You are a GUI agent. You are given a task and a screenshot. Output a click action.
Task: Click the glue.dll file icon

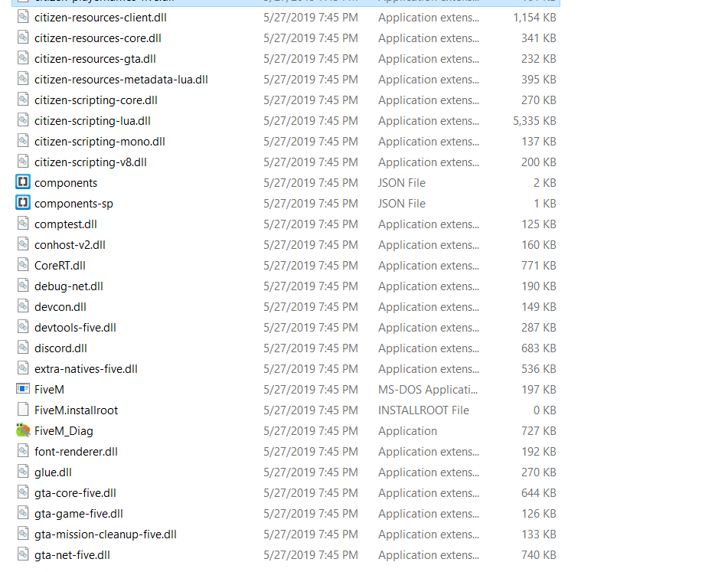click(23, 472)
